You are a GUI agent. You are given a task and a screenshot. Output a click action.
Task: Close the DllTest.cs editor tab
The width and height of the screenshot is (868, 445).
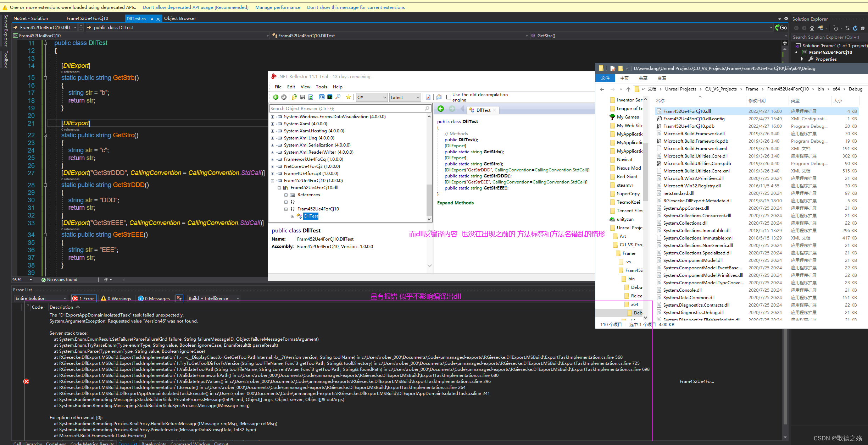click(x=158, y=19)
